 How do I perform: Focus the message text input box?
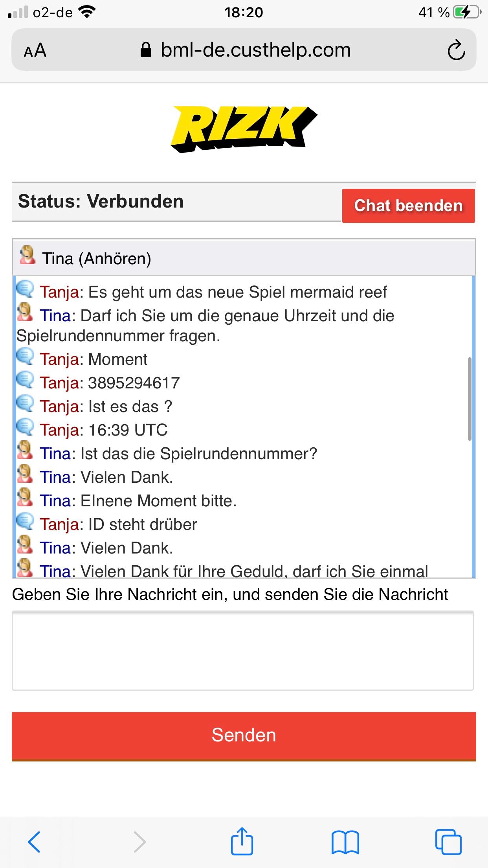(243, 651)
